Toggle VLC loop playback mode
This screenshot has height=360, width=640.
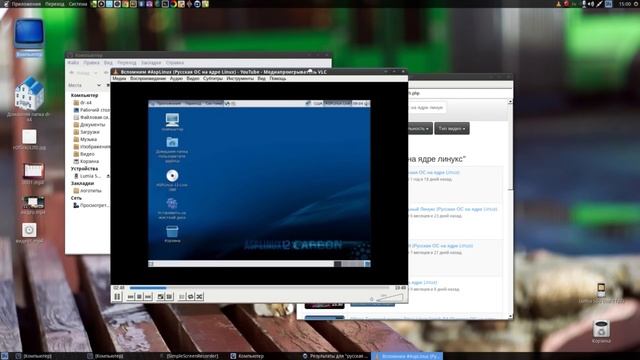[x=191, y=297]
